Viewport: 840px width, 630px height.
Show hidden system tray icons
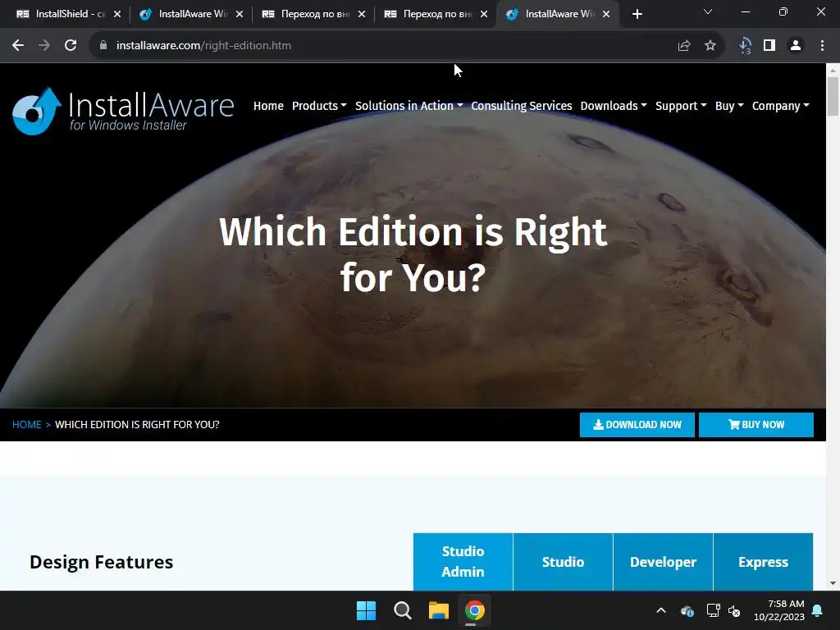[x=661, y=610]
